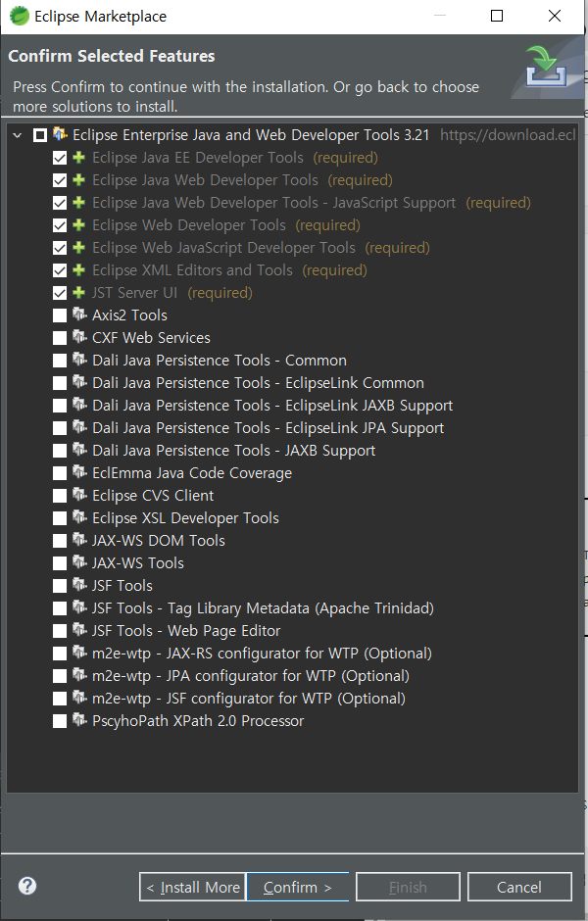Click the icon beside Dali EclipseLink Common
Viewport: 588px width, 921px height.
tap(79, 382)
